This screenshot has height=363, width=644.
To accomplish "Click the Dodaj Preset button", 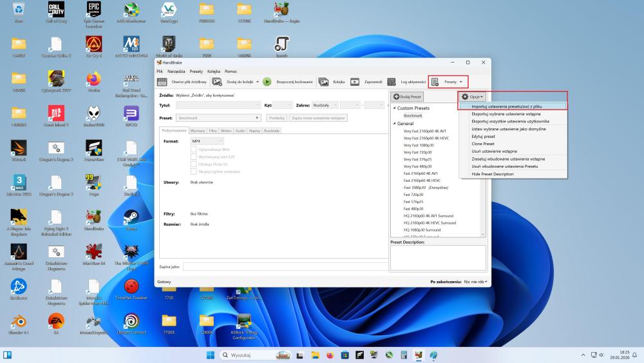I will pyautogui.click(x=408, y=97).
